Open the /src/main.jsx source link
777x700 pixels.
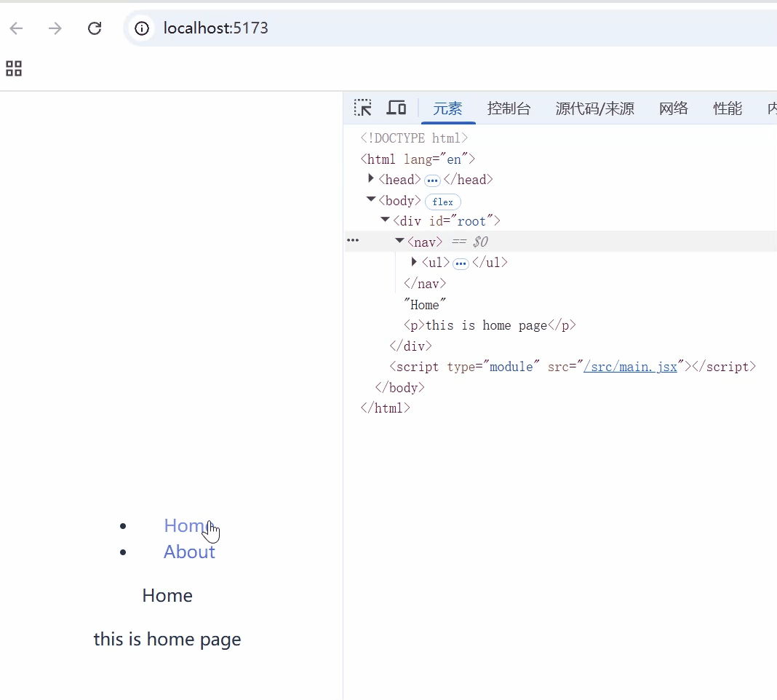(x=630, y=367)
